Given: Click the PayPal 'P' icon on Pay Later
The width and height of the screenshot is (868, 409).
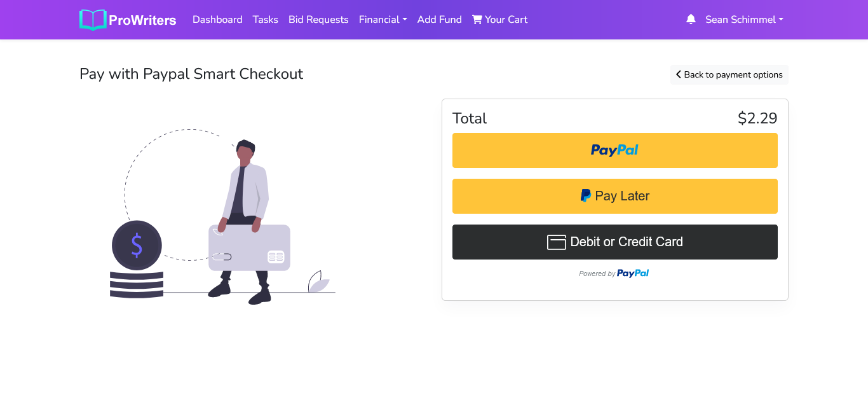Looking at the screenshot, I should click(x=585, y=196).
